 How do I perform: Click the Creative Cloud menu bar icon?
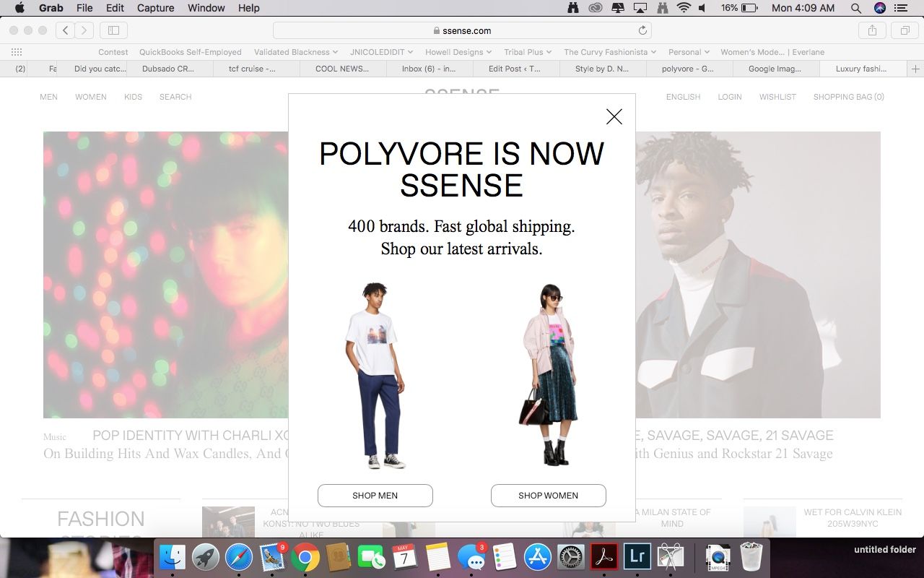596,8
